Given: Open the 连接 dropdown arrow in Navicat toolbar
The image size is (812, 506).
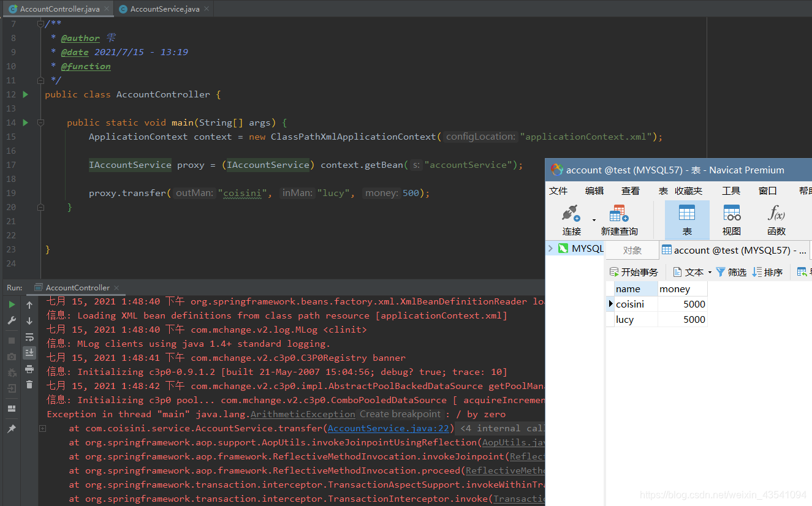Looking at the screenshot, I should point(594,220).
